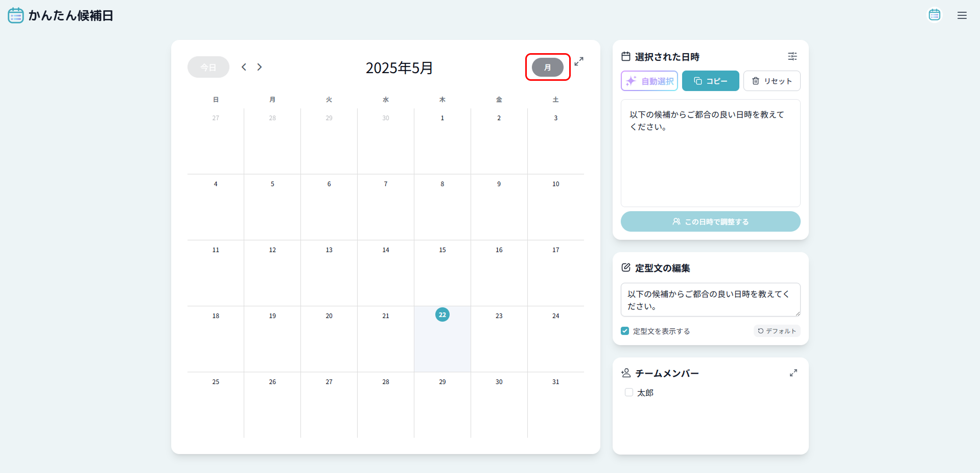Click the リセット button
The height and width of the screenshot is (473, 980).
[772, 81]
